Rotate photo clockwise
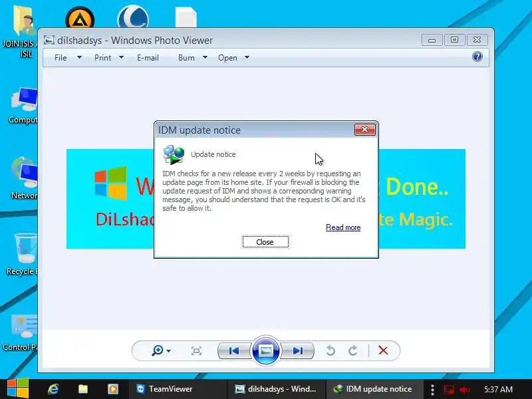Image resolution: width=532 pixels, height=399 pixels. [x=353, y=350]
